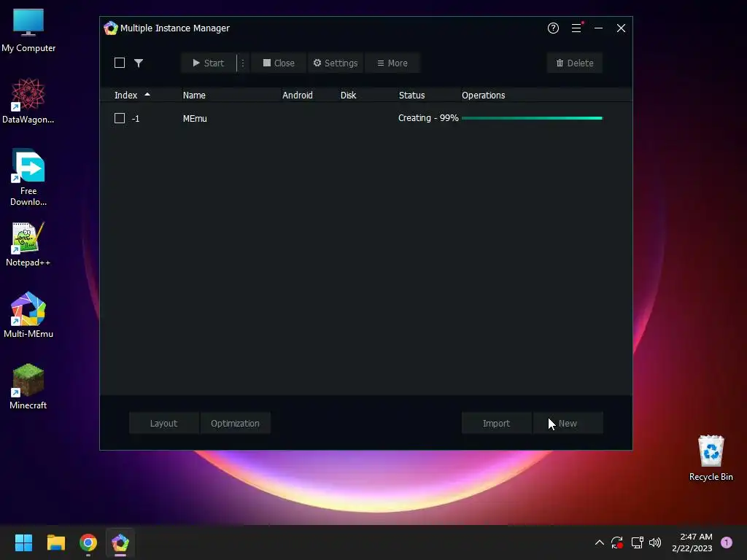Create a New instance

(568, 424)
